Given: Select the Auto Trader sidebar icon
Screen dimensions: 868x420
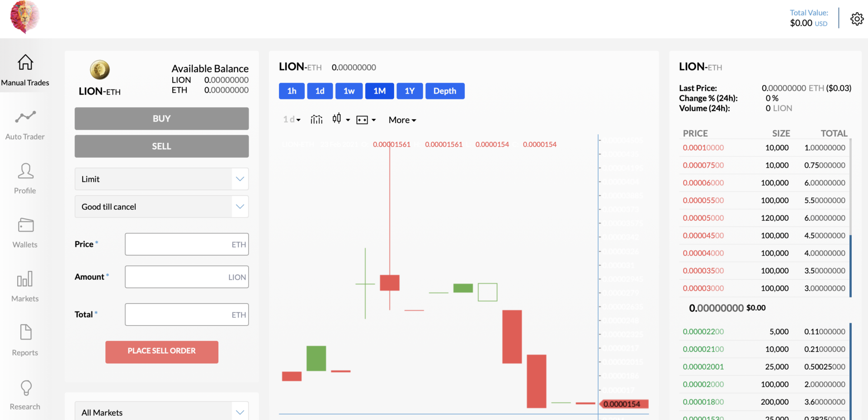Looking at the screenshot, I should pyautogui.click(x=25, y=124).
